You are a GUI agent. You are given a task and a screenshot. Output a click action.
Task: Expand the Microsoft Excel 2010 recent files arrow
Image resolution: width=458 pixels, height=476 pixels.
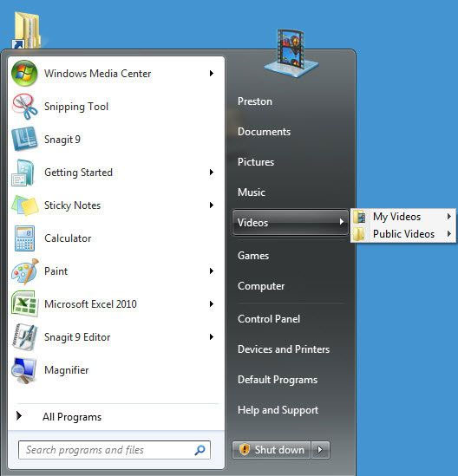pos(212,303)
